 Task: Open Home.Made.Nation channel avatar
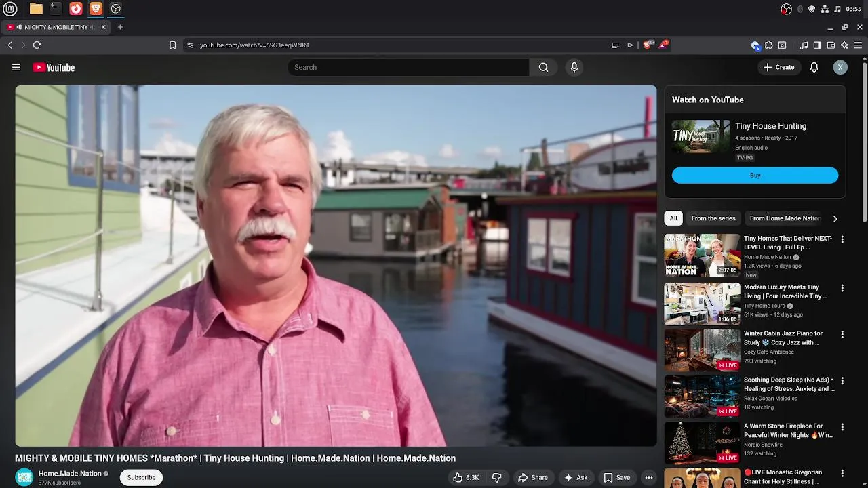(x=24, y=477)
